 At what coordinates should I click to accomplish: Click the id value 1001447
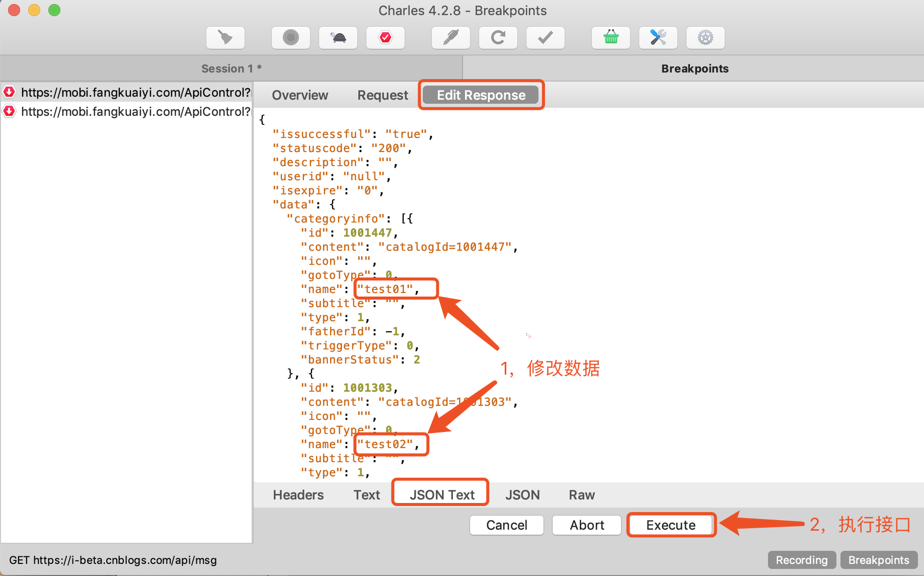367,233
